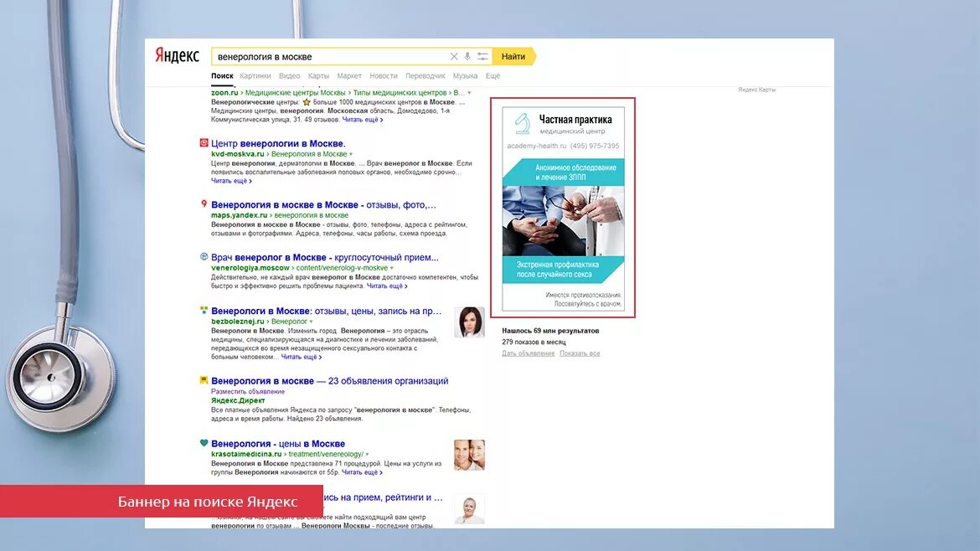980x551 pixels.
Task: Expand krasotaimedicina.ru result dropdown arrow
Action: (x=368, y=455)
